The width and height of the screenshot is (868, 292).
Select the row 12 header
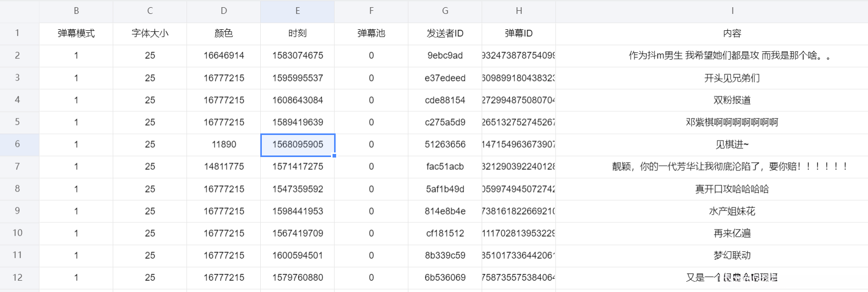pos(17,278)
